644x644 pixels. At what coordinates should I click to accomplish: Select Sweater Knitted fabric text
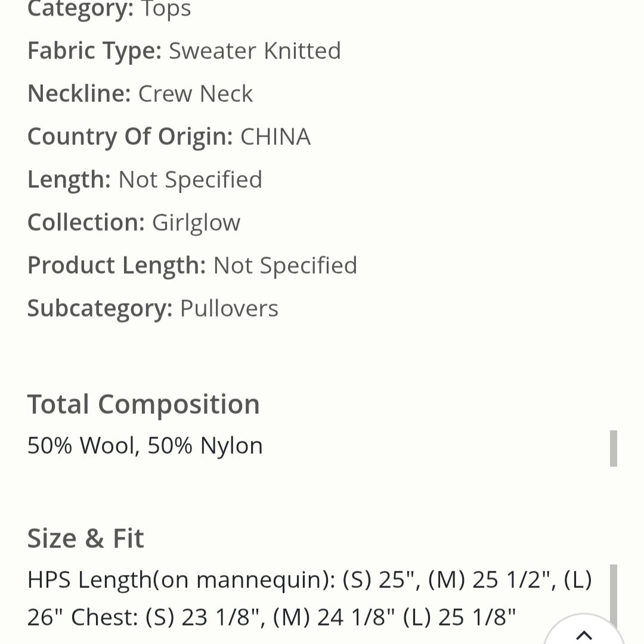tap(255, 51)
